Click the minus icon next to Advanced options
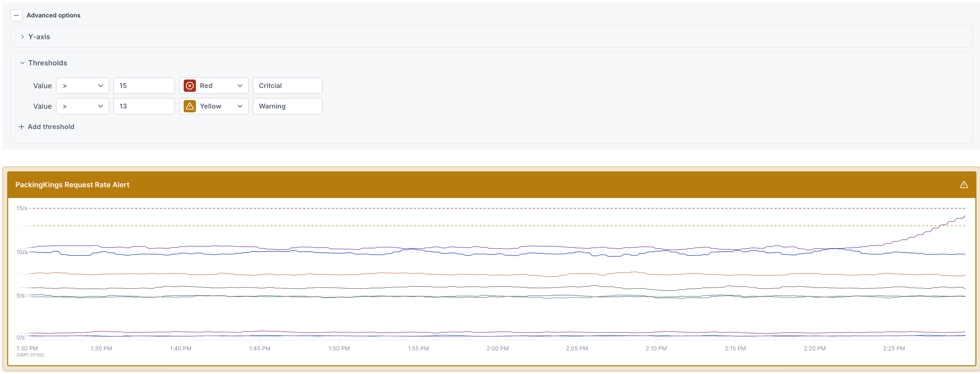This screenshot has height=374, width=980. click(x=16, y=15)
